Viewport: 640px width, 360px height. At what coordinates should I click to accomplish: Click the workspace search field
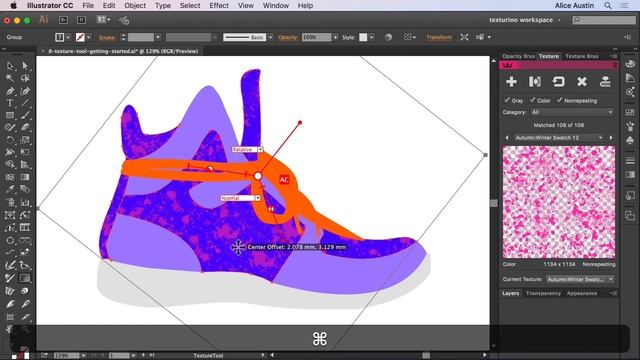[x=604, y=20]
